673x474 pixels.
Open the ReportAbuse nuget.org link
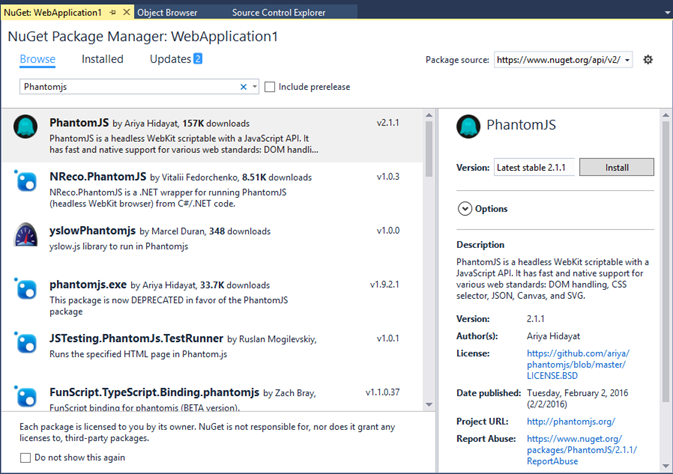point(582,450)
